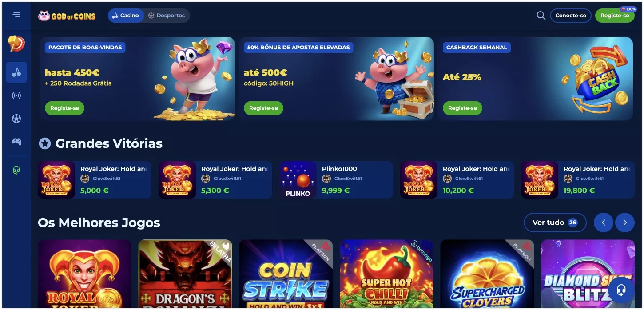644x310 pixels.
Task: Click the green headset support icon in sidebar
Action: click(16, 170)
